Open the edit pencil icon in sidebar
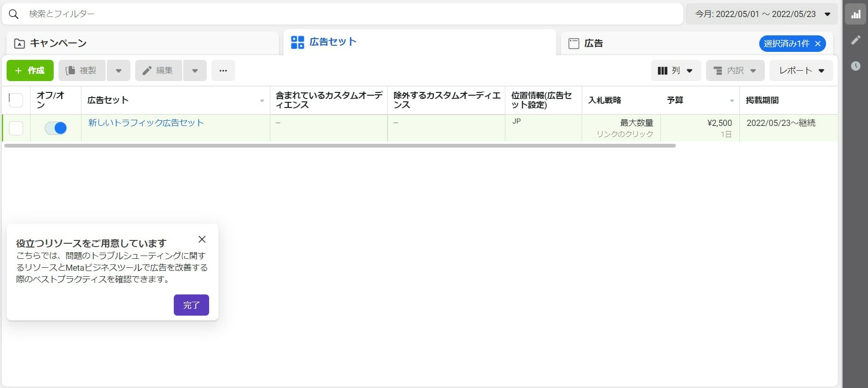Viewport: 868px width, 388px height. point(856,40)
